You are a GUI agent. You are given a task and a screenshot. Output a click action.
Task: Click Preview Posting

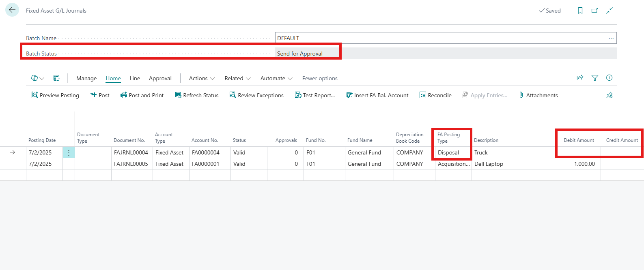(x=55, y=95)
